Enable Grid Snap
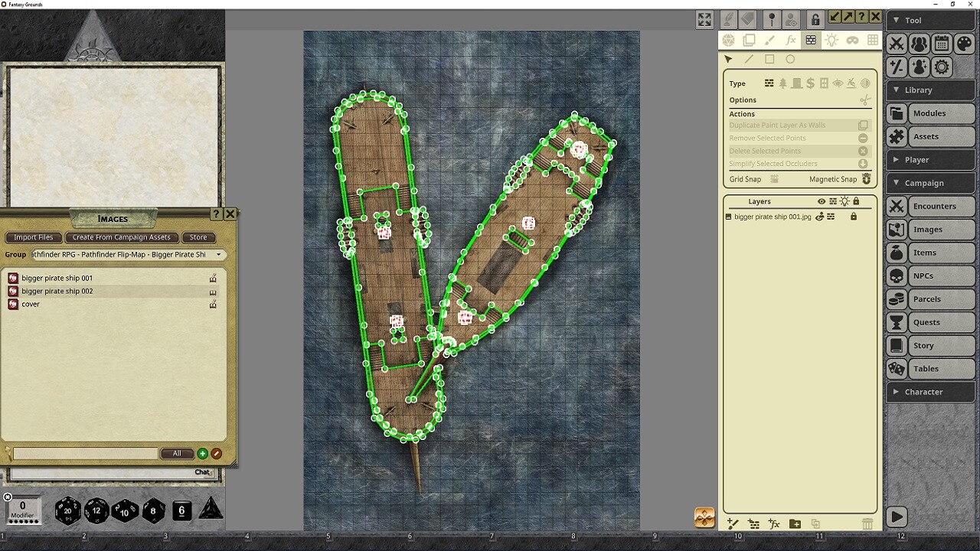980x551 pixels. pyautogui.click(x=774, y=179)
